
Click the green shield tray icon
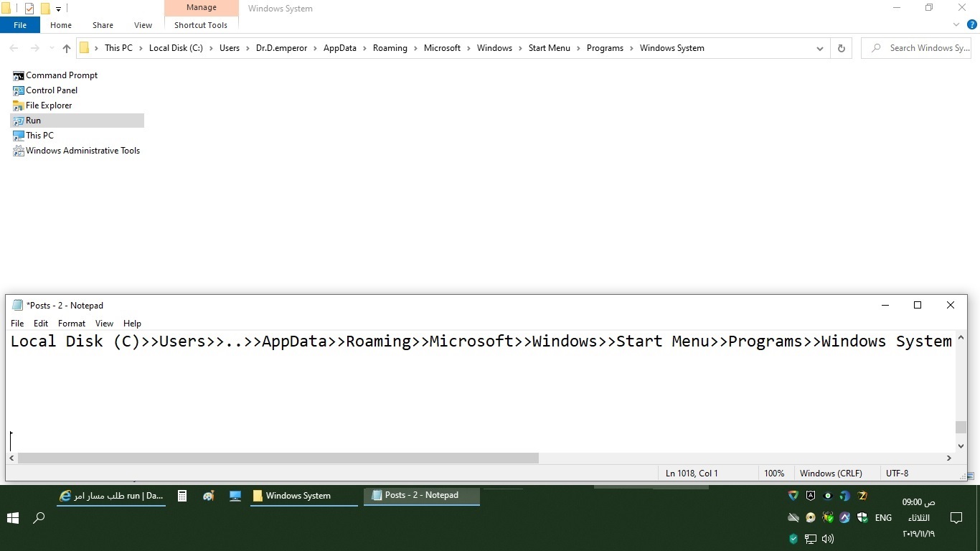click(793, 539)
